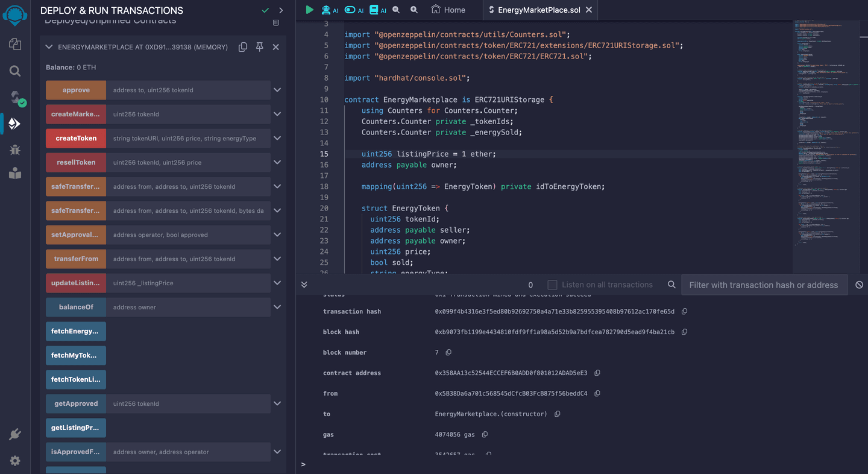Call the fetchEnergy... function button
The width and height of the screenshot is (868, 474).
click(x=76, y=331)
